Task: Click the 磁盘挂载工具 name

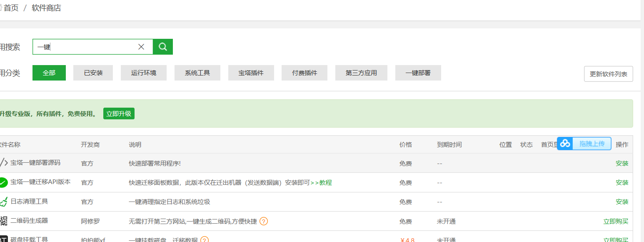Action: [29, 239]
